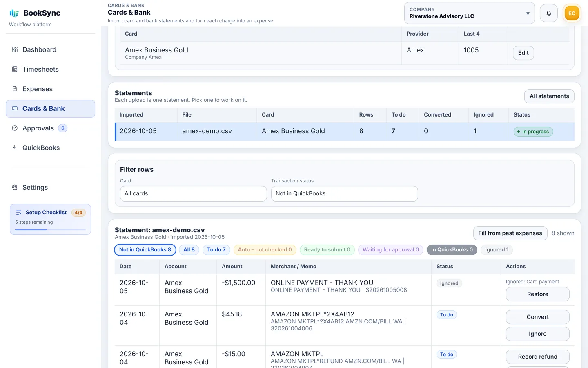Select the All 8 filter chip
588x368 pixels.
point(189,250)
